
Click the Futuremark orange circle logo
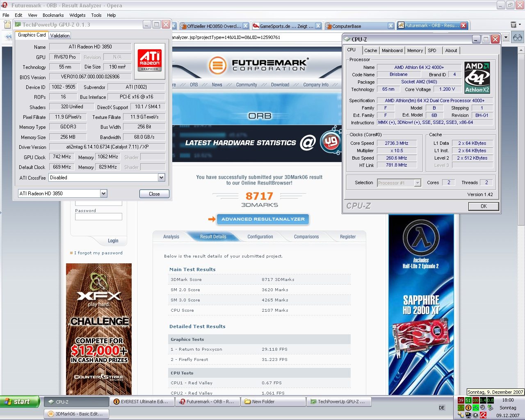pos(217,66)
